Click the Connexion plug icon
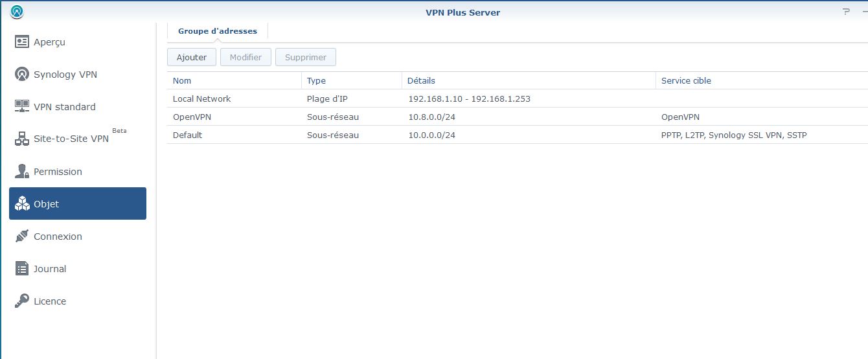This screenshot has height=359, width=868. (x=22, y=236)
